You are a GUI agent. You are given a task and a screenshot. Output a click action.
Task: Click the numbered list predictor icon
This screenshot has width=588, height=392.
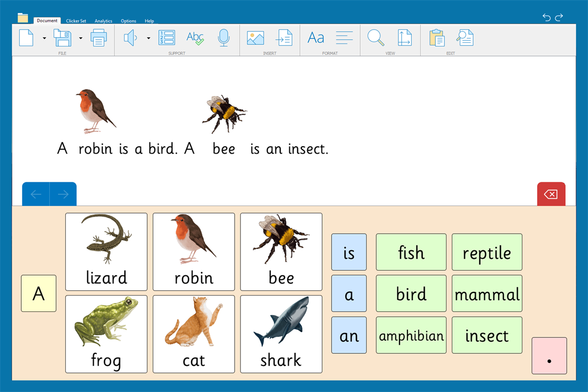[167, 38]
